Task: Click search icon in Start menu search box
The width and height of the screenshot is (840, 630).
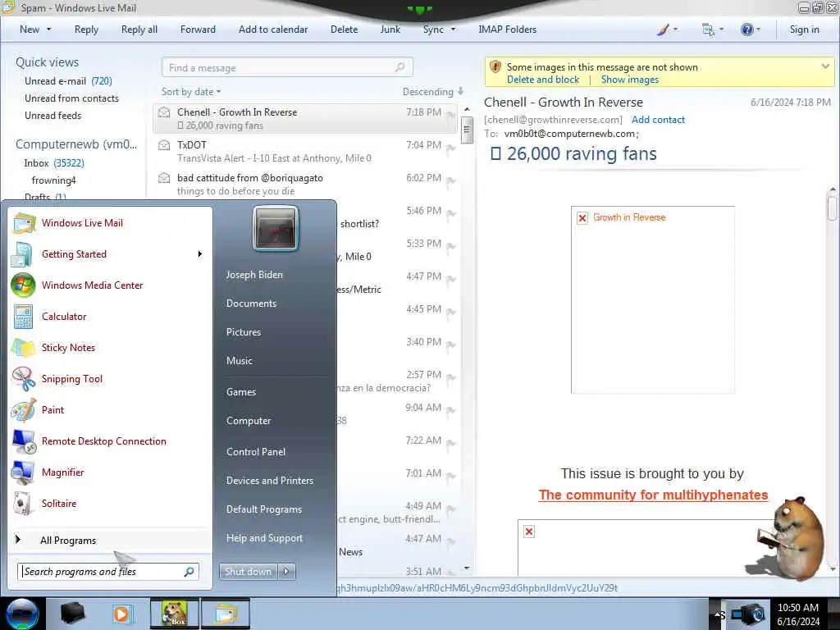Action: tap(189, 572)
